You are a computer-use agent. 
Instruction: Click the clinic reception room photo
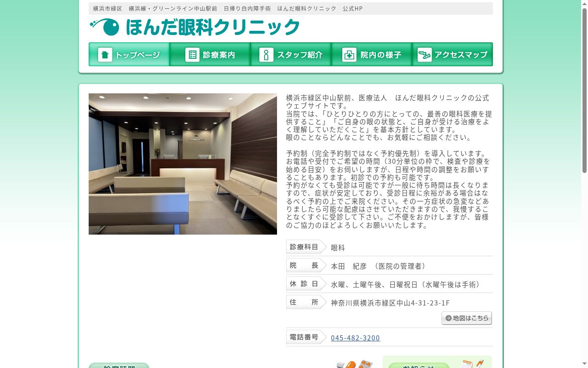(x=183, y=164)
